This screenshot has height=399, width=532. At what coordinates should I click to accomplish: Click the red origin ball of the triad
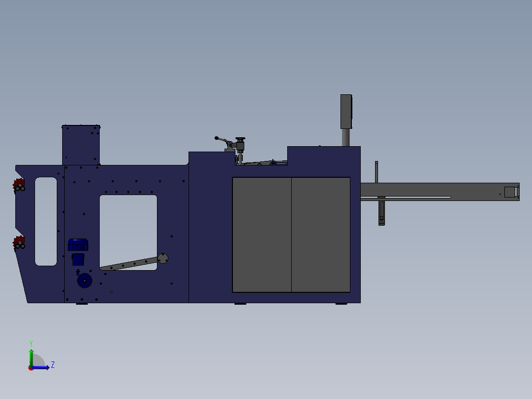click(x=31, y=368)
